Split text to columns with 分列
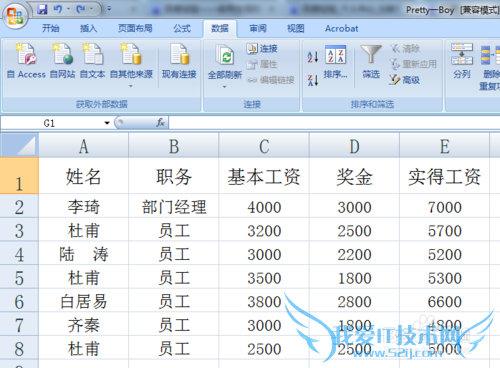This screenshot has height=368, width=500. pyautogui.click(x=462, y=61)
